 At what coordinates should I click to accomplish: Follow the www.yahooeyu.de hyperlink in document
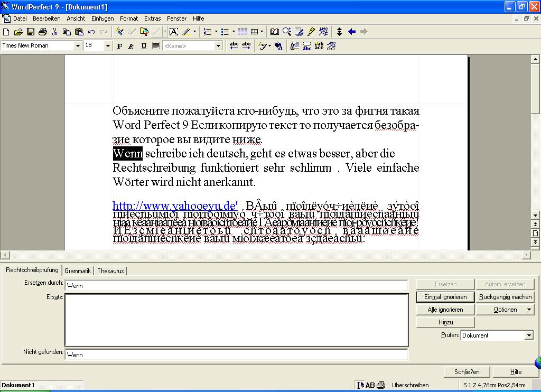[175, 206]
